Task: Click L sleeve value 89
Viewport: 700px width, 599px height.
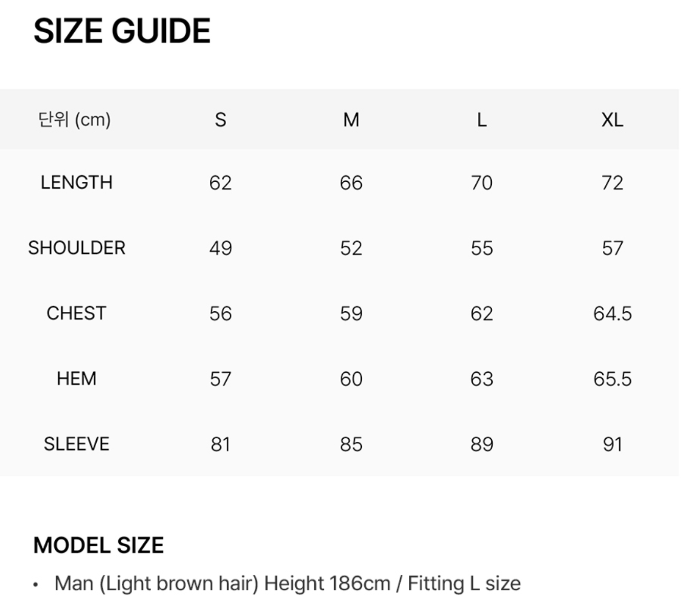Action: (482, 444)
